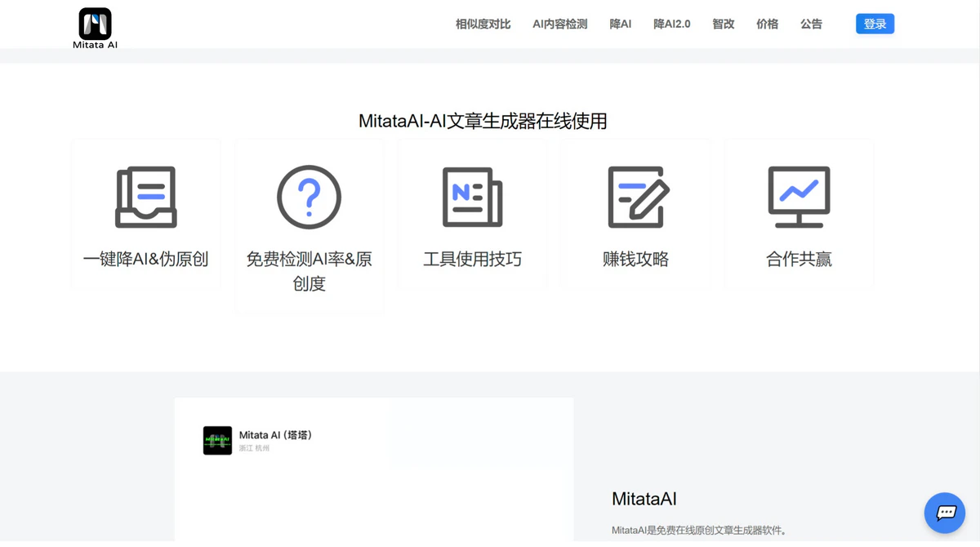Viewport: 980px width, 547px height.
Task: Open the 赚钱攻略 link
Action: (x=635, y=260)
